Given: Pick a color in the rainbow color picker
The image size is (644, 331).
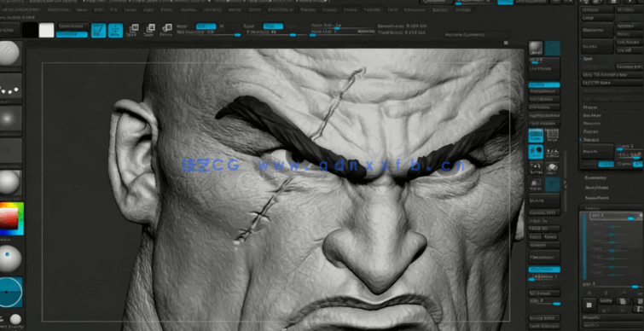Looking at the screenshot, I should [11, 218].
